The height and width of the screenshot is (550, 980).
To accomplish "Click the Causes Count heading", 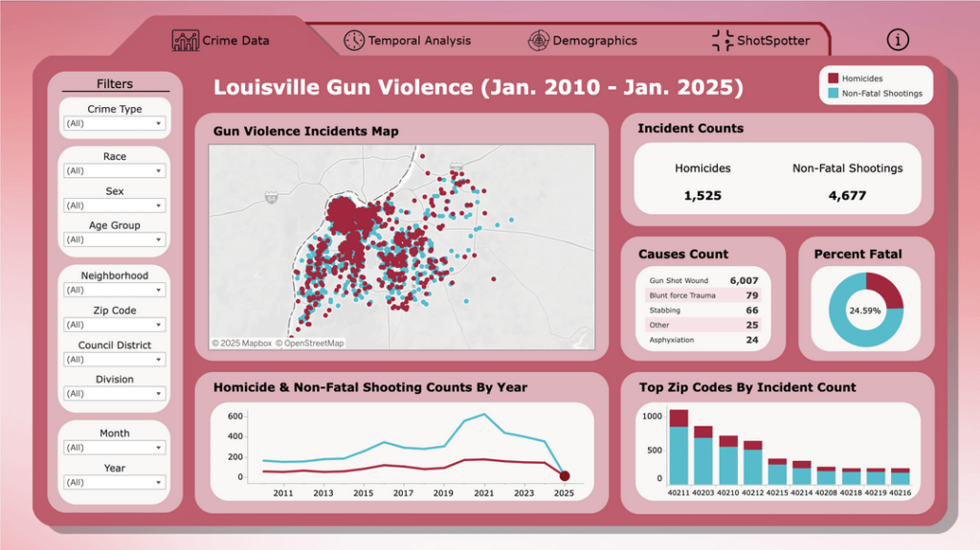I will [683, 254].
